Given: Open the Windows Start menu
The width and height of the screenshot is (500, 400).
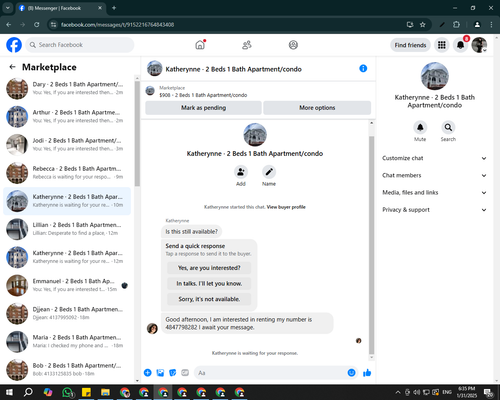Looking at the screenshot, I should [9, 392].
